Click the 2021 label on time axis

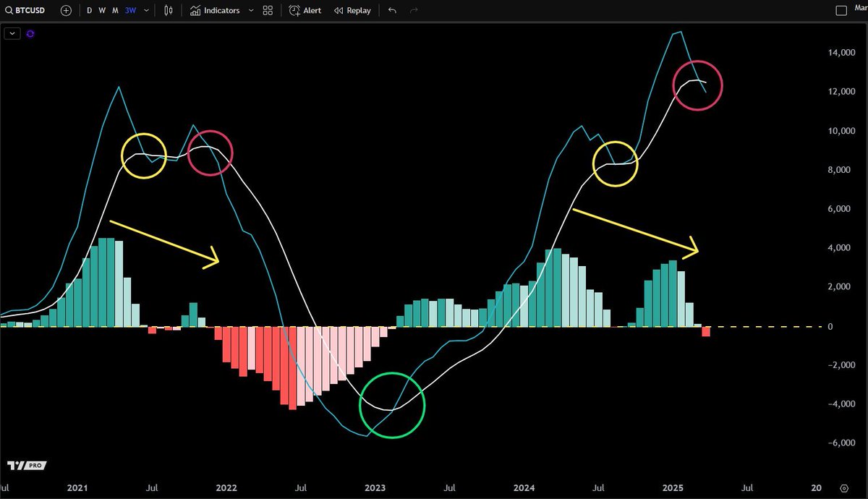76,488
